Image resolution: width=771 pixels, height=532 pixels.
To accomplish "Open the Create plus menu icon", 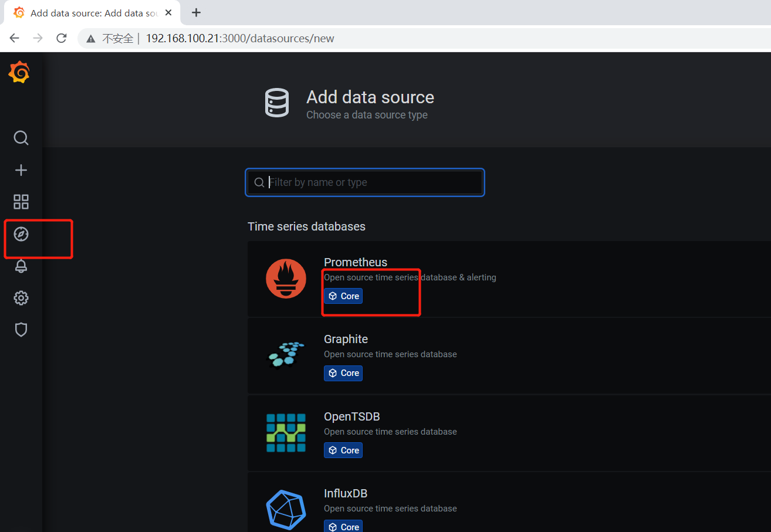I will [x=21, y=170].
